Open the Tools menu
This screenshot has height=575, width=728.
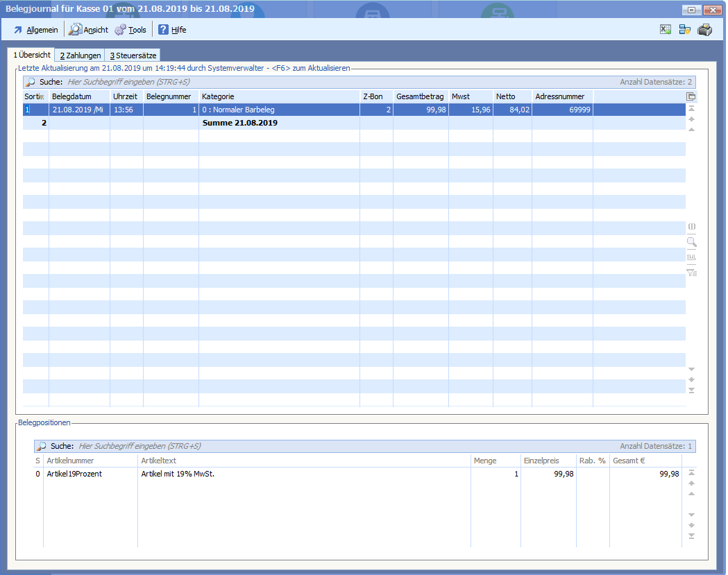tap(130, 30)
